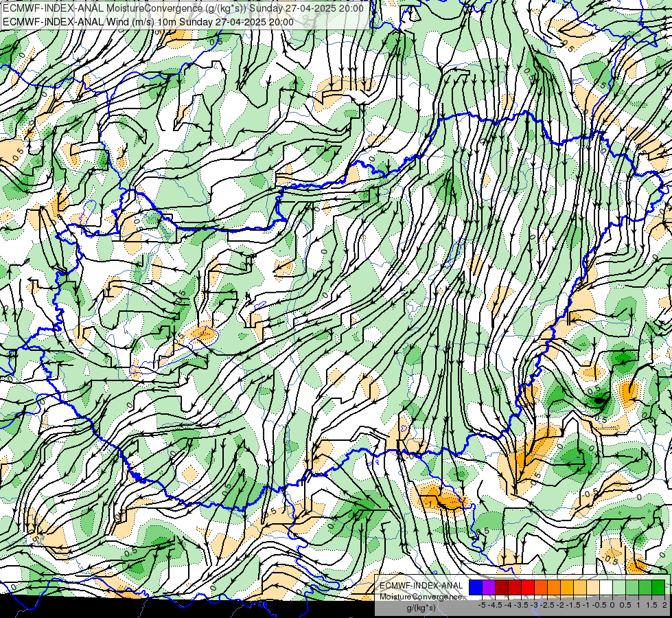The width and height of the screenshot is (672, 618).
Task: Pick darkest green swatch between 1.5 and 2
Action: click(x=658, y=588)
